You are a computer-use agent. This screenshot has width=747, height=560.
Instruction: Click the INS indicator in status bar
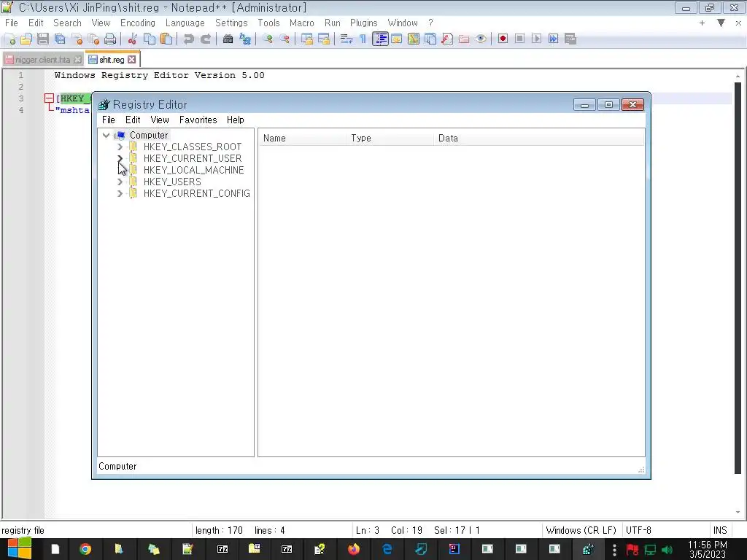[x=720, y=530]
